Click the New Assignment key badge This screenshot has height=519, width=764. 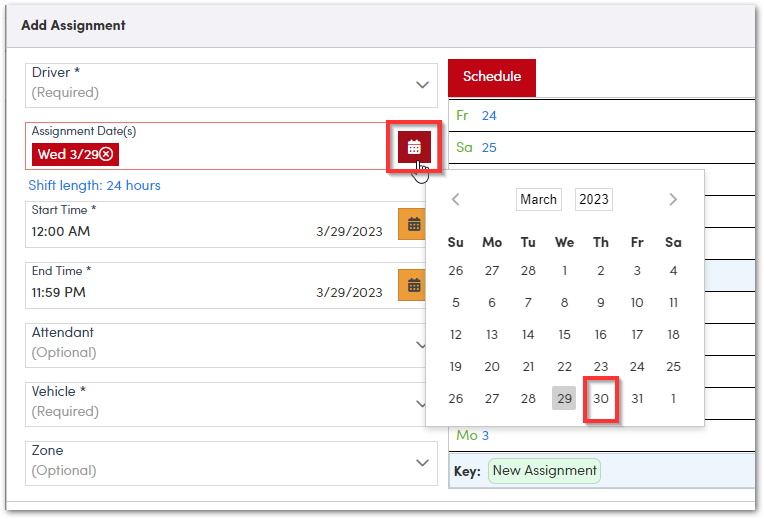point(544,470)
